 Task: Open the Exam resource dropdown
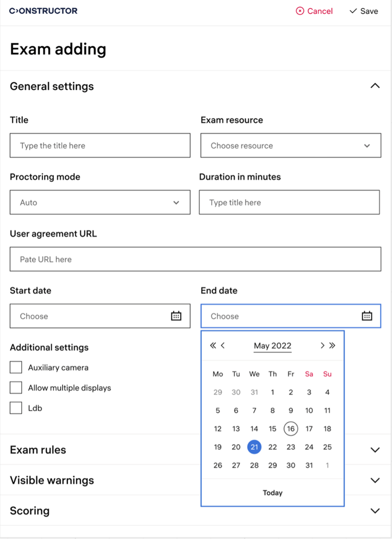tap(290, 146)
